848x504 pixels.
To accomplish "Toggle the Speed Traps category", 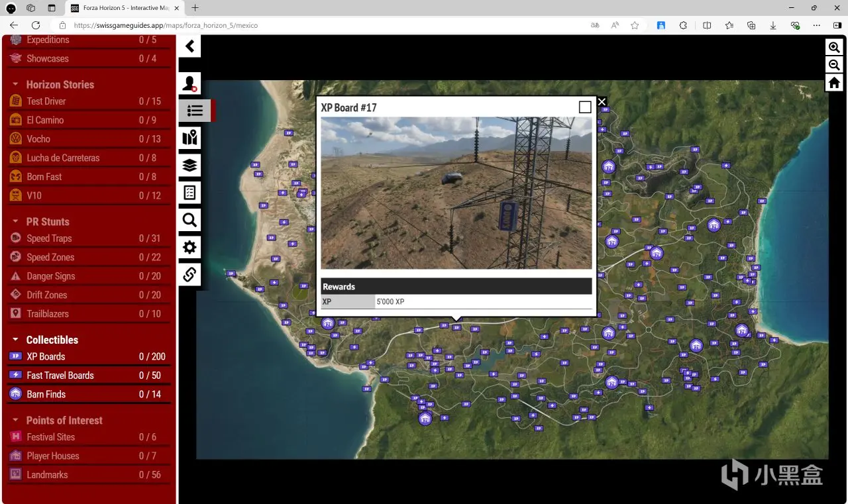I will point(89,238).
